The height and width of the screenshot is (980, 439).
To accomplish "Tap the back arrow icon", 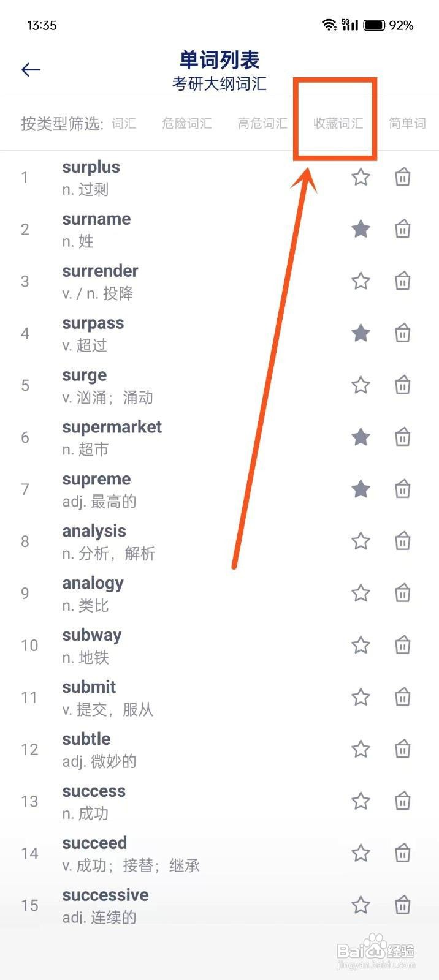I will pyautogui.click(x=31, y=70).
